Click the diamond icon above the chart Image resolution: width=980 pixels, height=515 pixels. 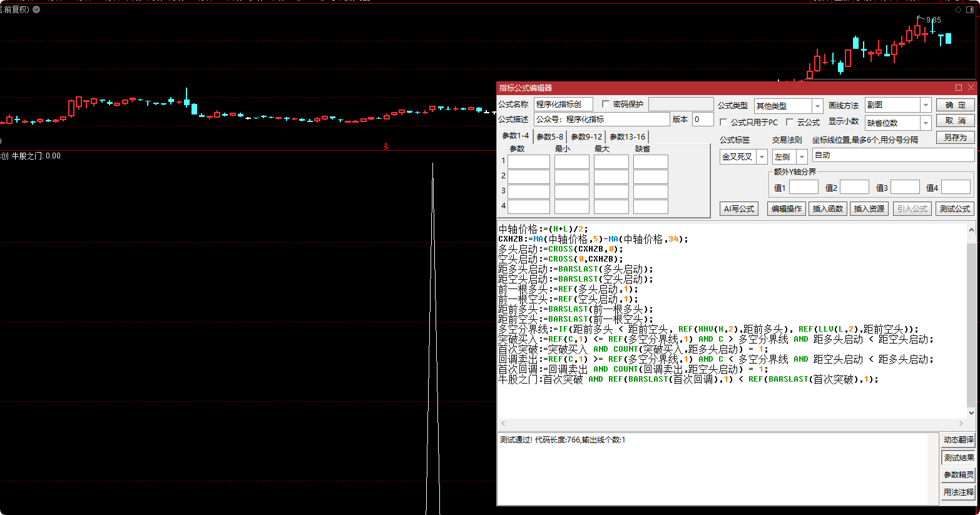coord(958,10)
